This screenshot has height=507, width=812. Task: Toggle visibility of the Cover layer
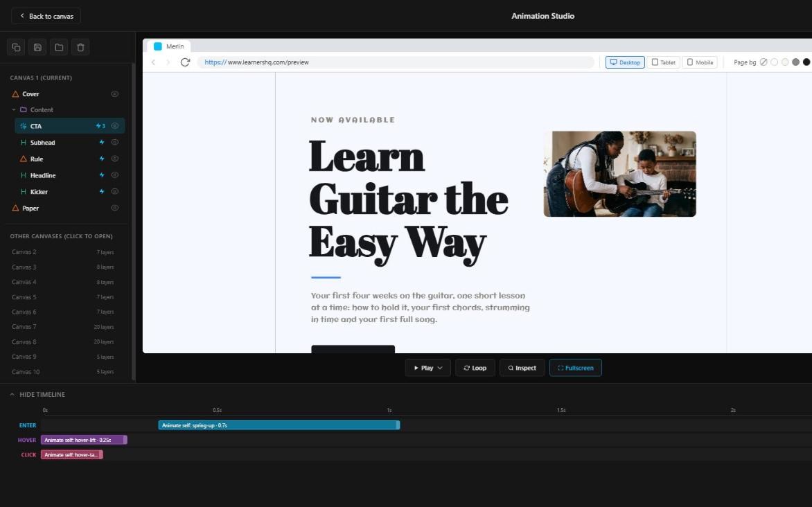115,94
